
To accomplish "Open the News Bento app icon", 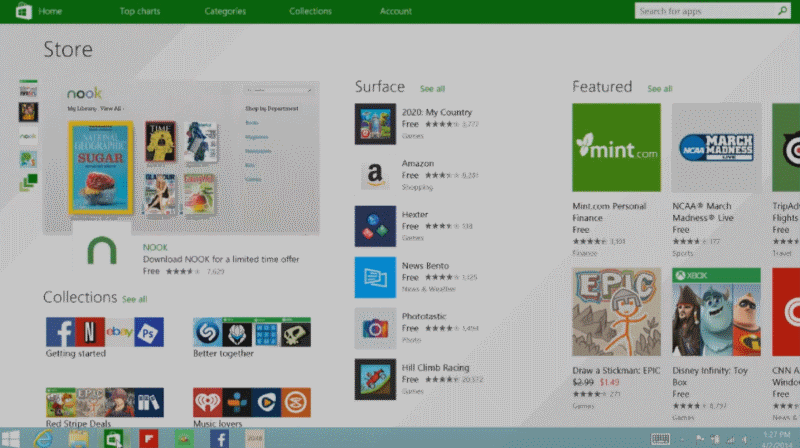I will tap(375, 277).
